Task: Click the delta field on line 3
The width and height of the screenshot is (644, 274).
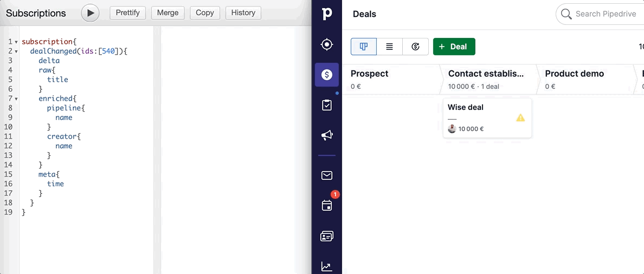Action: 49,61
